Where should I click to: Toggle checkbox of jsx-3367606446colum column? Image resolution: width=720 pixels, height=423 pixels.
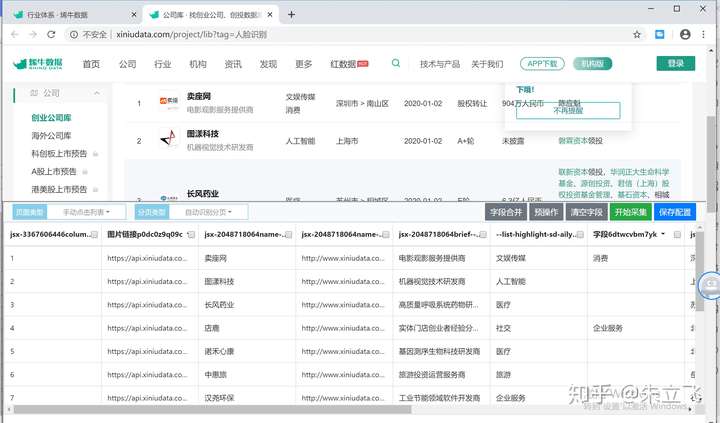[x=94, y=235]
